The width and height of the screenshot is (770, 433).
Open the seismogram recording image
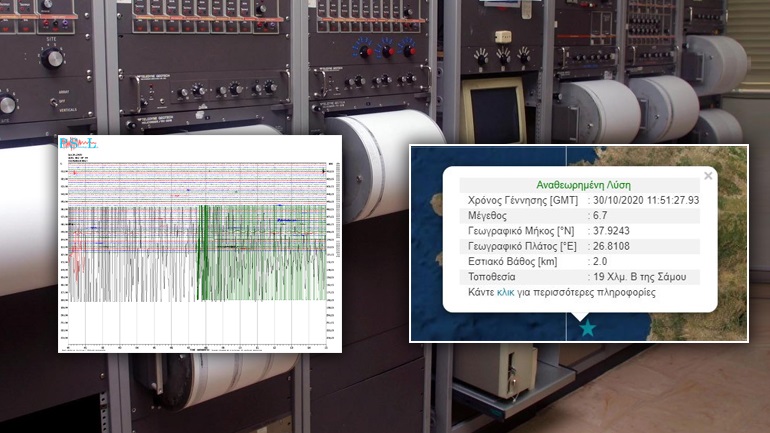200,244
